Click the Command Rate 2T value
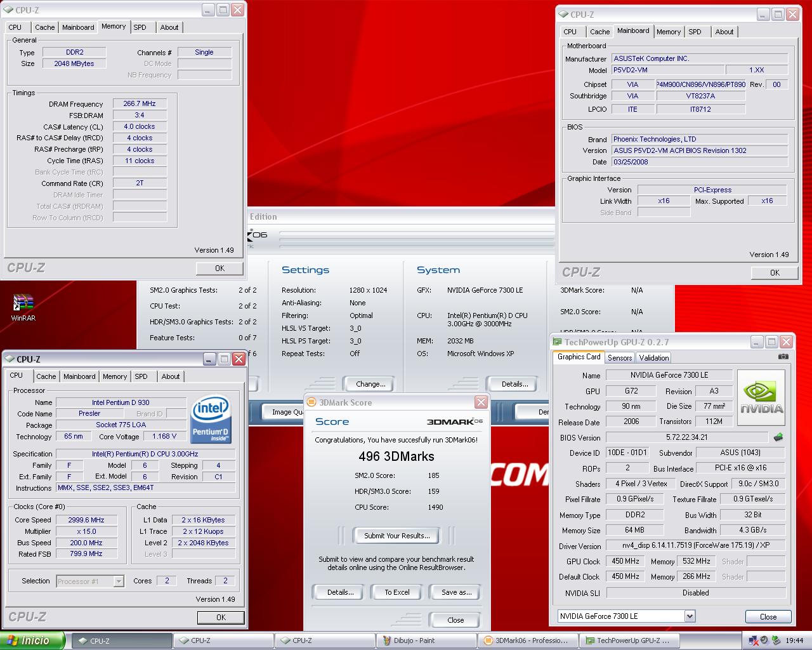Screen dimensions: 812x650 click(x=140, y=183)
